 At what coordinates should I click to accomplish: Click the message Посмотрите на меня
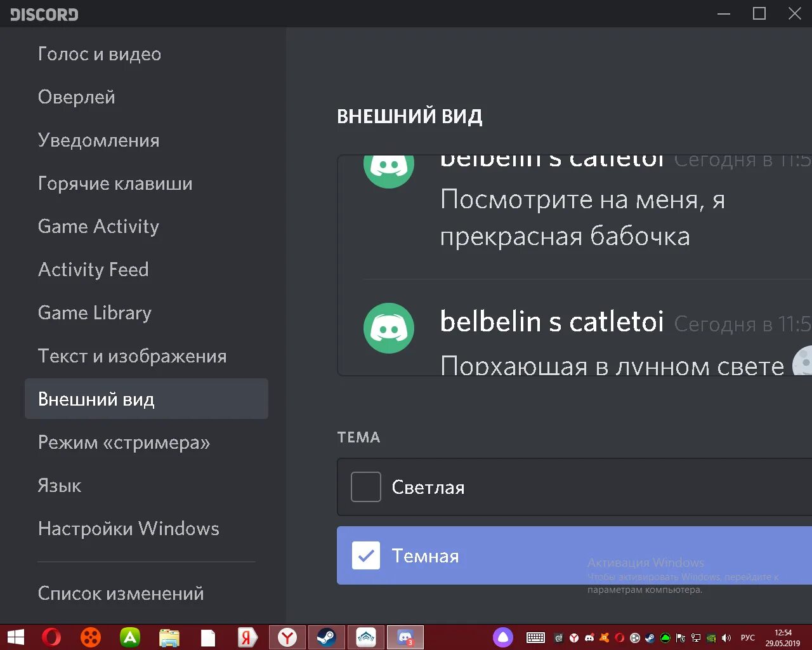(582, 199)
